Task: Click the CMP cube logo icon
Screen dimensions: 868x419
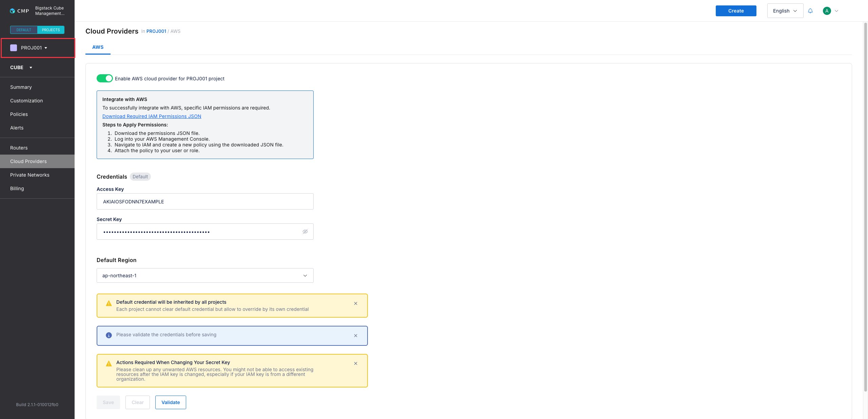Action: click(13, 11)
